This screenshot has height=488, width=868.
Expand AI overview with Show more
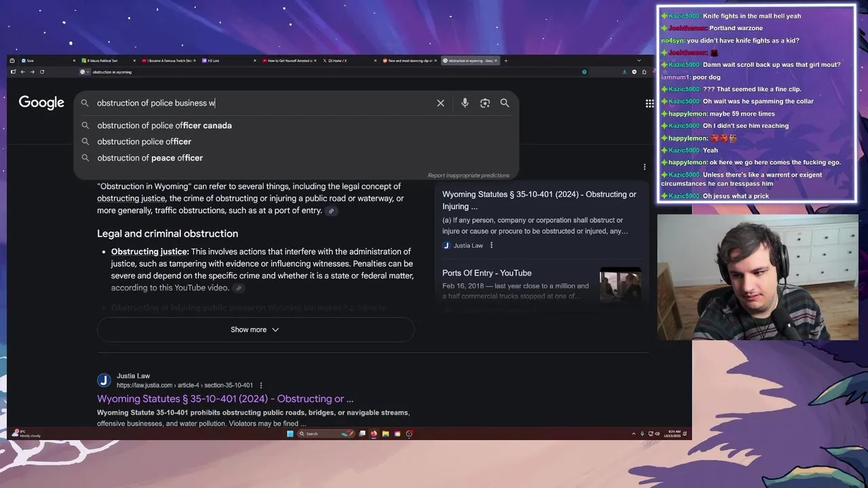255,329
